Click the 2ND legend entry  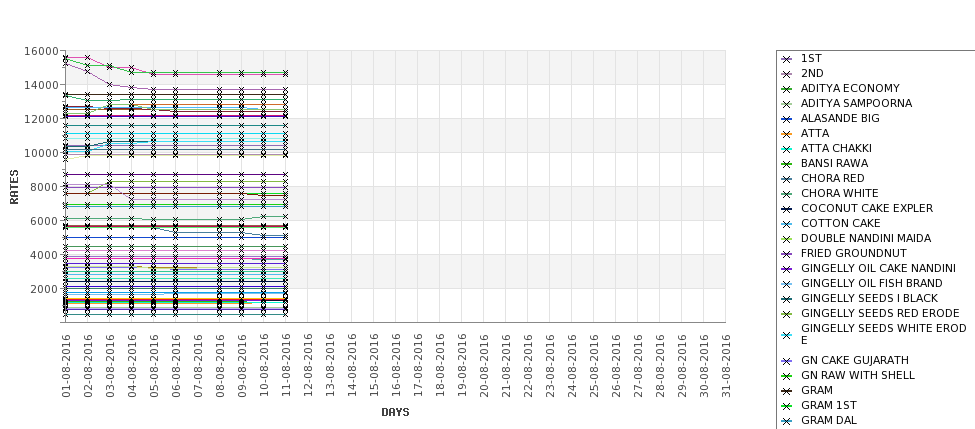point(812,73)
